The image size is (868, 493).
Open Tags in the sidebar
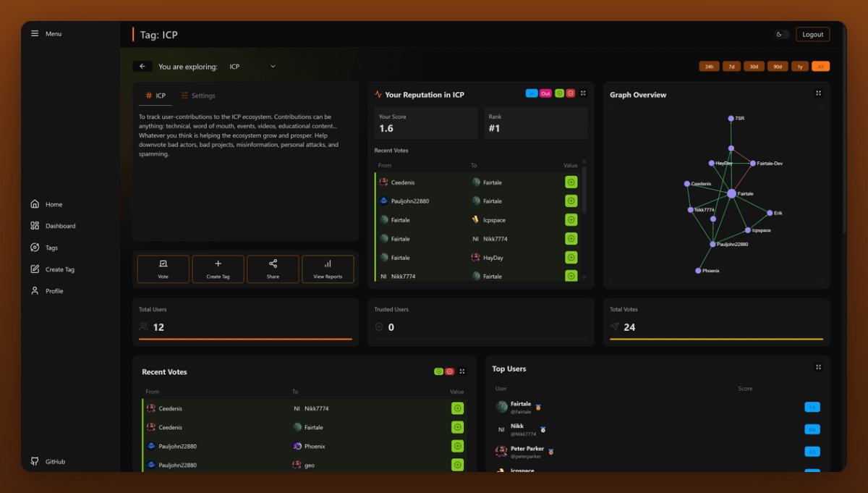click(44, 248)
